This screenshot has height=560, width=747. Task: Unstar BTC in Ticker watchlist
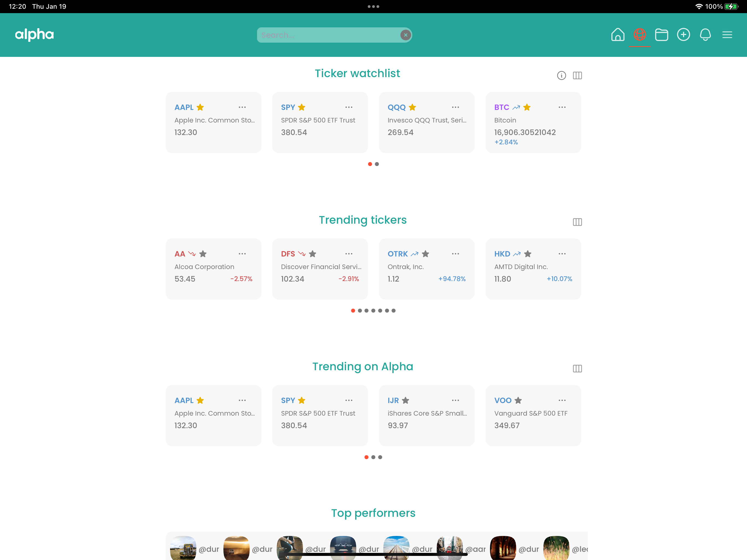pyautogui.click(x=527, y=107)
